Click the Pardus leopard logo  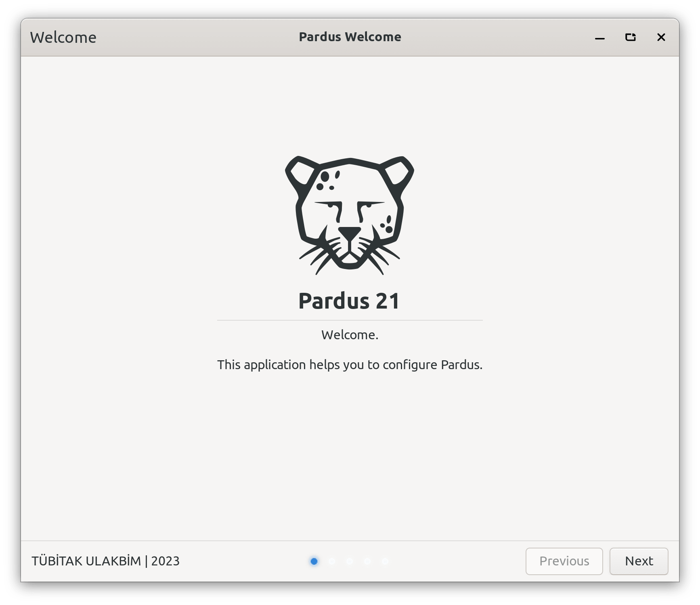pyautogui.click(x=350, y=215)
